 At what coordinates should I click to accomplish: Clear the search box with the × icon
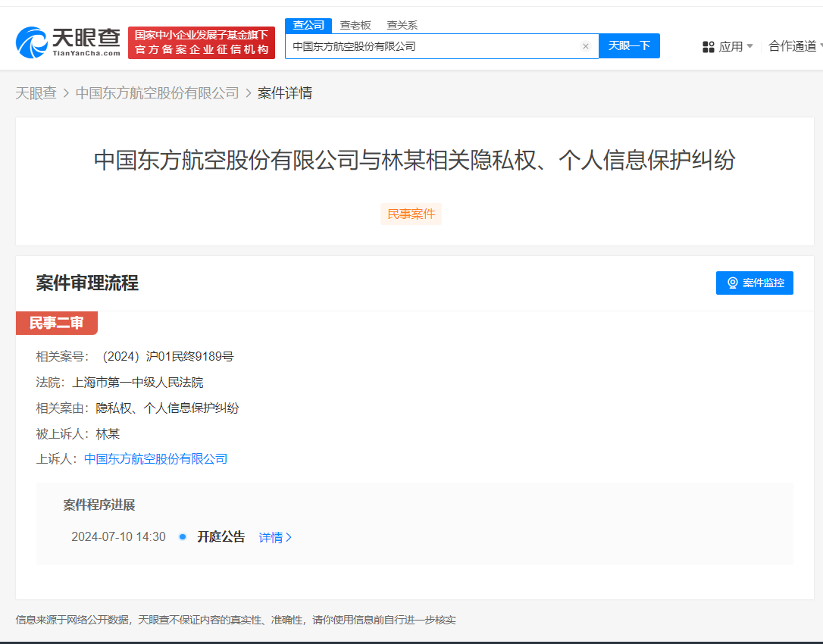coord(586,46)
